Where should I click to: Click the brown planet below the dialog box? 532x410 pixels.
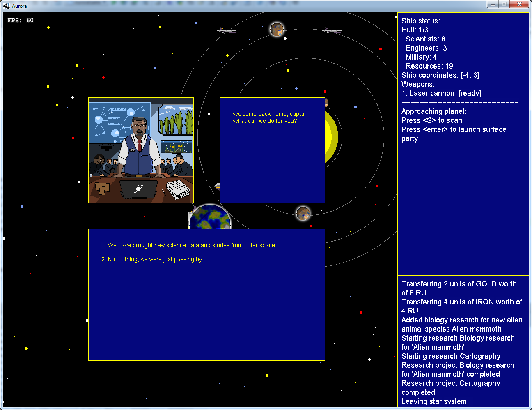pyautogui.click(x=303, y=213)
